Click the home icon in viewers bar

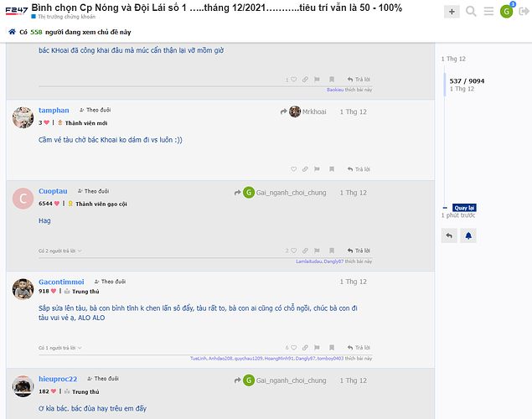(x=12, y=32)
